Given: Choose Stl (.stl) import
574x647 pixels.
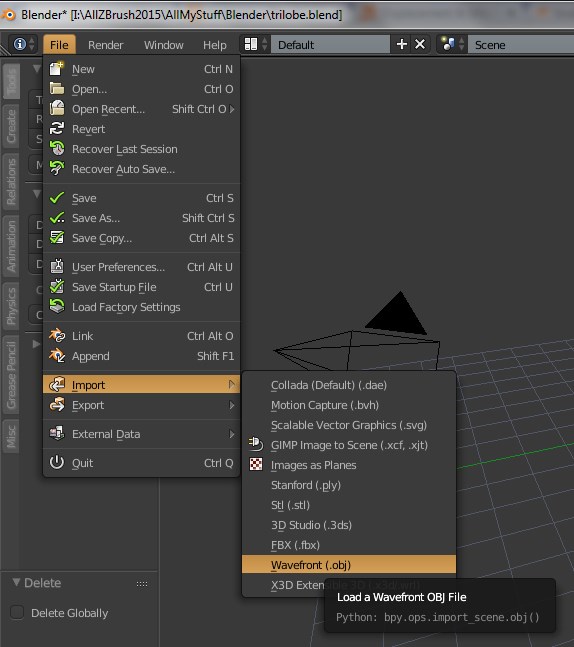Looking at the screenshot, I should (x=349, y=505).
